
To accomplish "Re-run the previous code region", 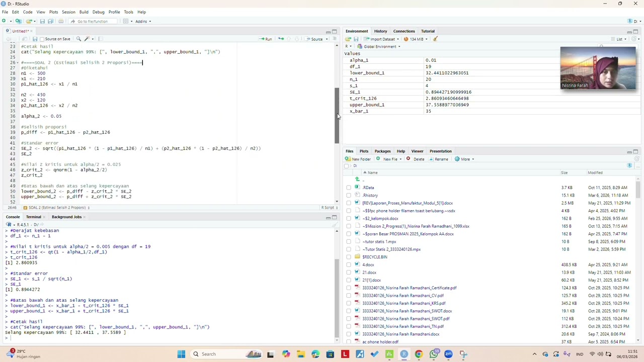I will click(x=281, y=39).
